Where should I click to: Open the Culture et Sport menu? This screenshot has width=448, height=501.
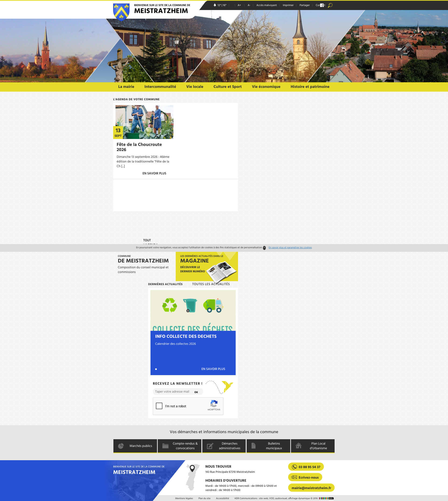[x=227, y=86]
